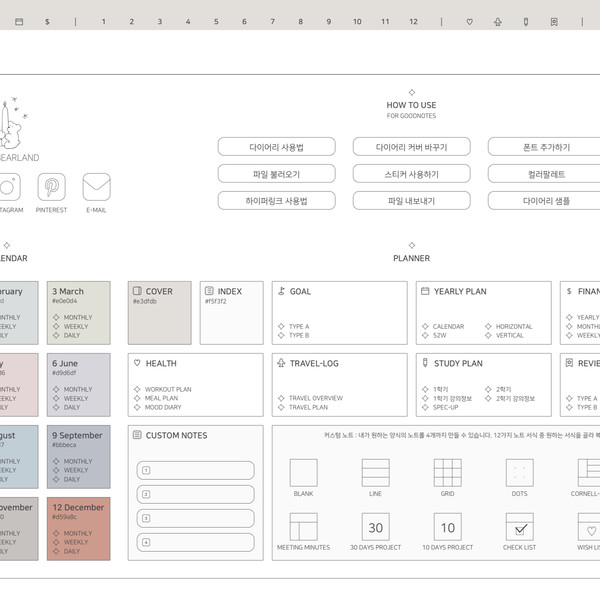
Task: Open custom note slot 2
Action: coord(196,494)
